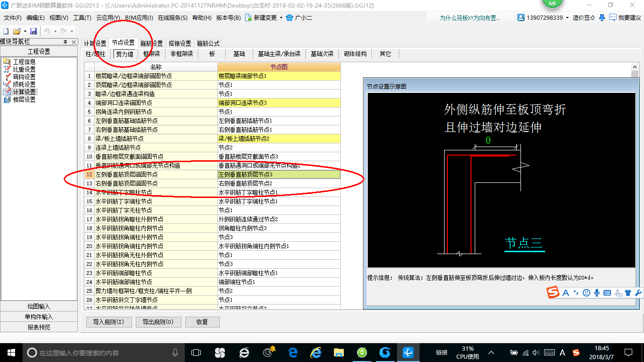Open the 编辑(E) menu
Viewport: 644px width, 362px height.
click(x=36, y=18)
